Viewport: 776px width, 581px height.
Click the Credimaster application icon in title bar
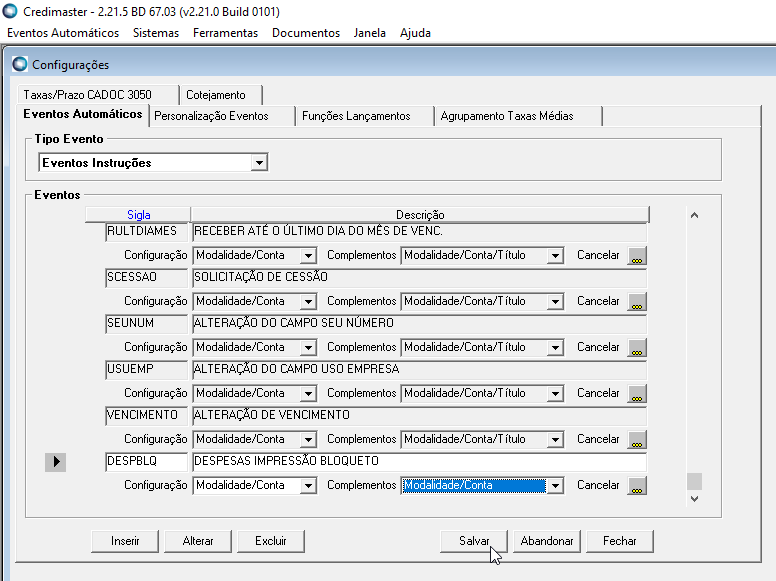(10, 11)
